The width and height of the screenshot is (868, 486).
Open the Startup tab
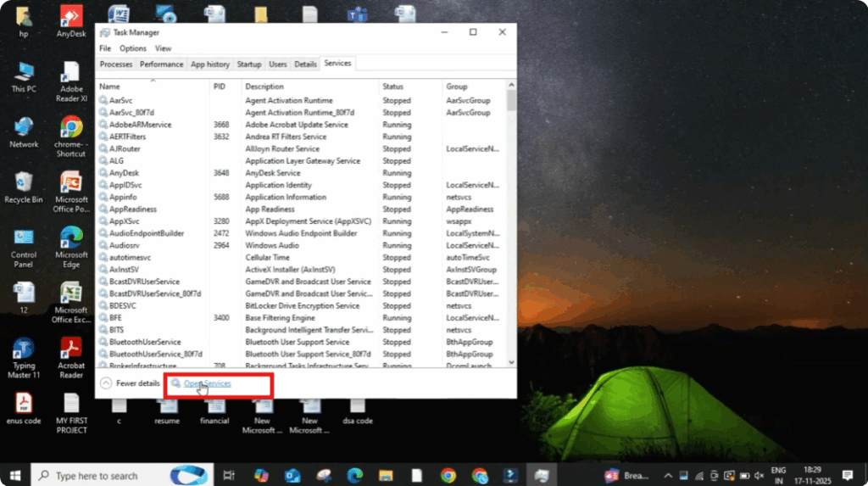248,64
